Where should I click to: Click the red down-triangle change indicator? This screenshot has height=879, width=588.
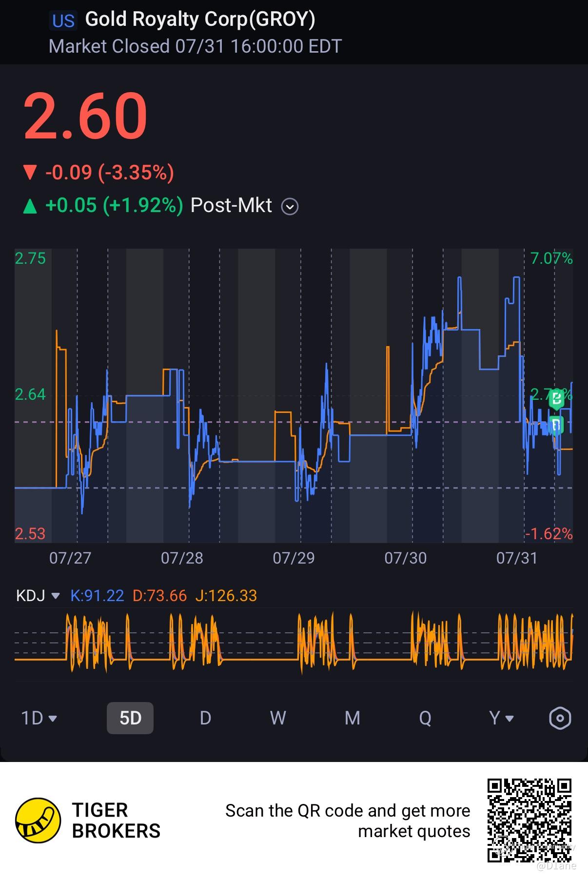pyautogui.click(x=30, y=173)
